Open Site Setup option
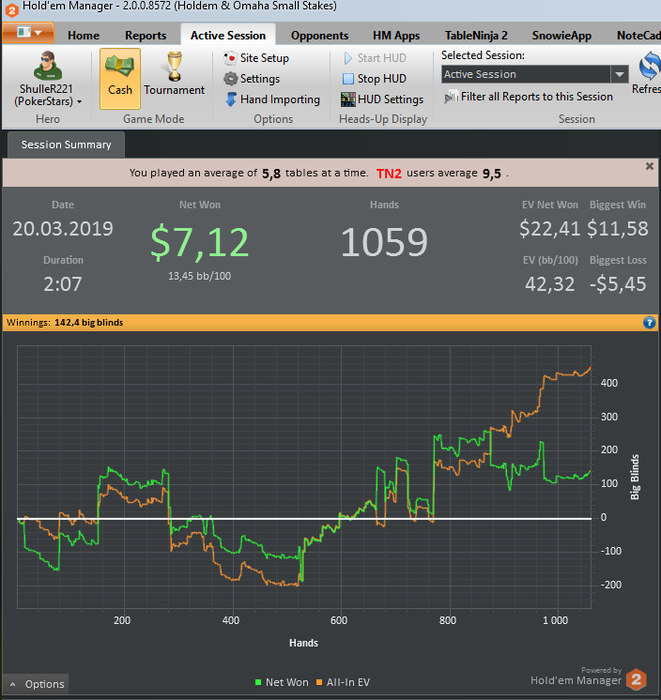This screenshot has width=661, height=700. click(256, 58)
